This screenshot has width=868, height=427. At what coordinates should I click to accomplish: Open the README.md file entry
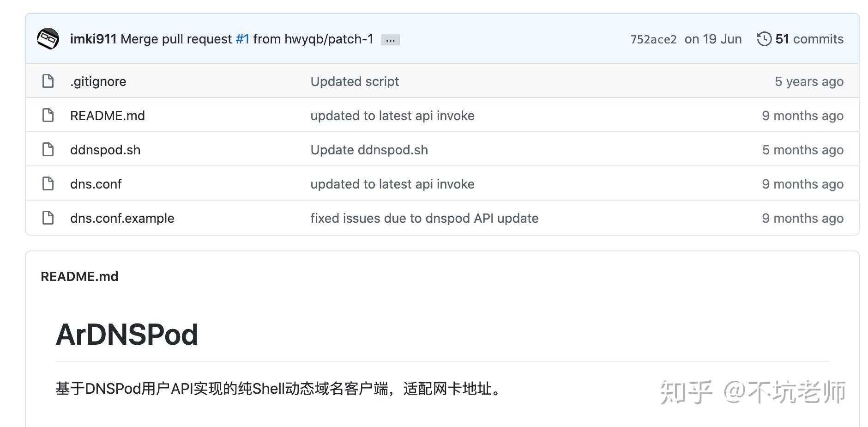pos(107,115)
